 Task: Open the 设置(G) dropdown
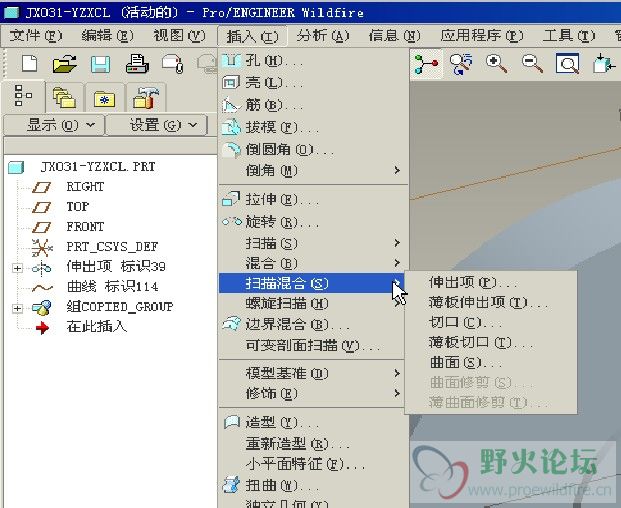click(x=158, y=125)
